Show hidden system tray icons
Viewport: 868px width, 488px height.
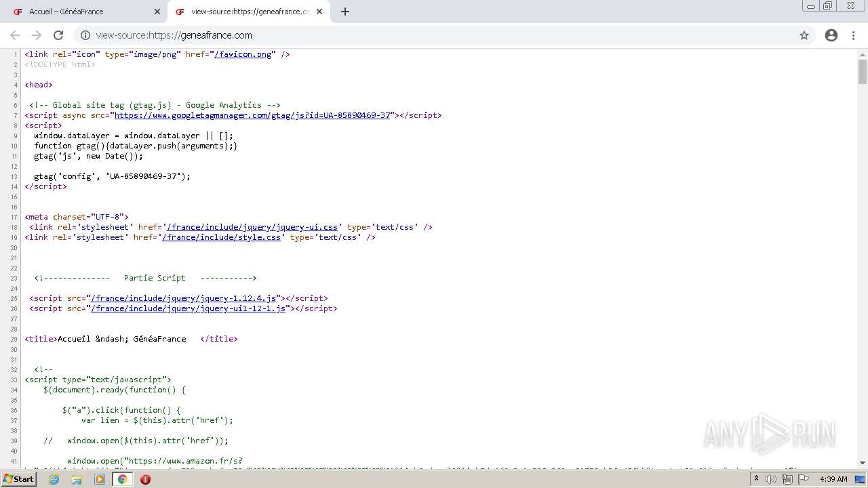(756, 479)
